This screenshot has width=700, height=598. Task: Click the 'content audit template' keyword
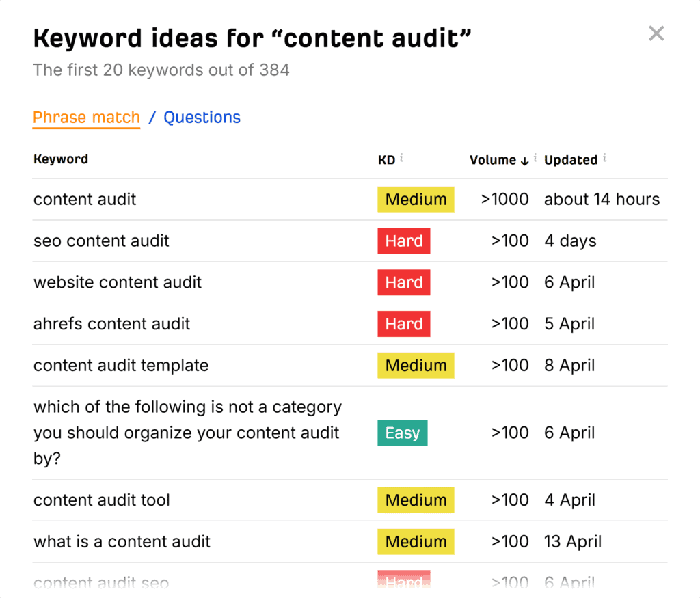[121, 366]
